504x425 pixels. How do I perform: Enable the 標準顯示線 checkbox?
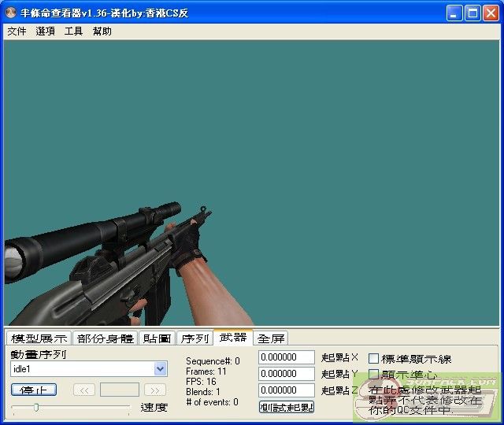(x=374, y=359)
